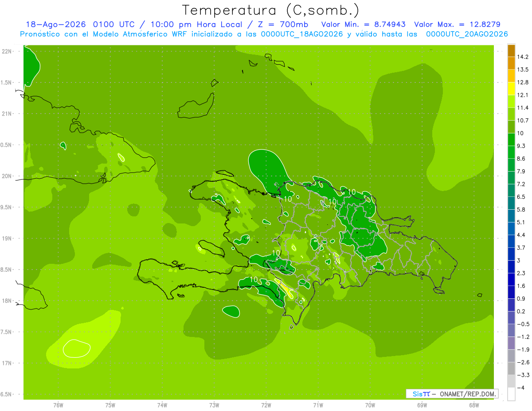Click the '21N' latitude label
The image size is (532, 411).
[7, 114]
